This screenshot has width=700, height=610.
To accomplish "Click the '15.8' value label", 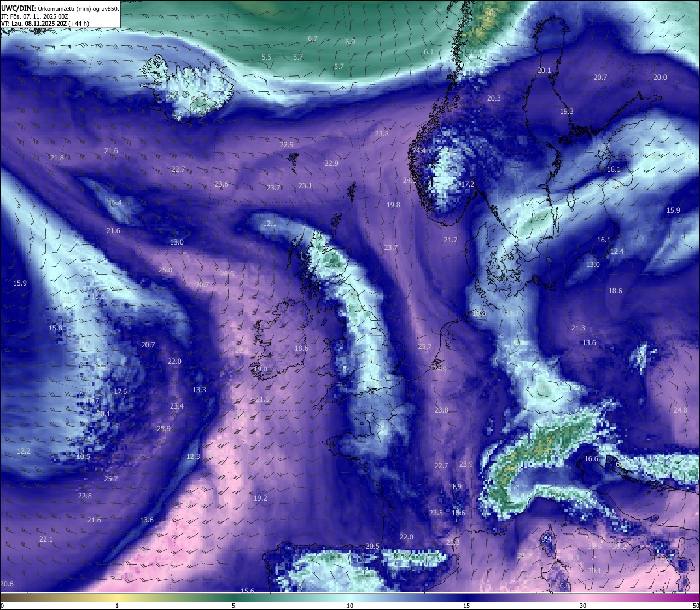I will tap(55, 328).
